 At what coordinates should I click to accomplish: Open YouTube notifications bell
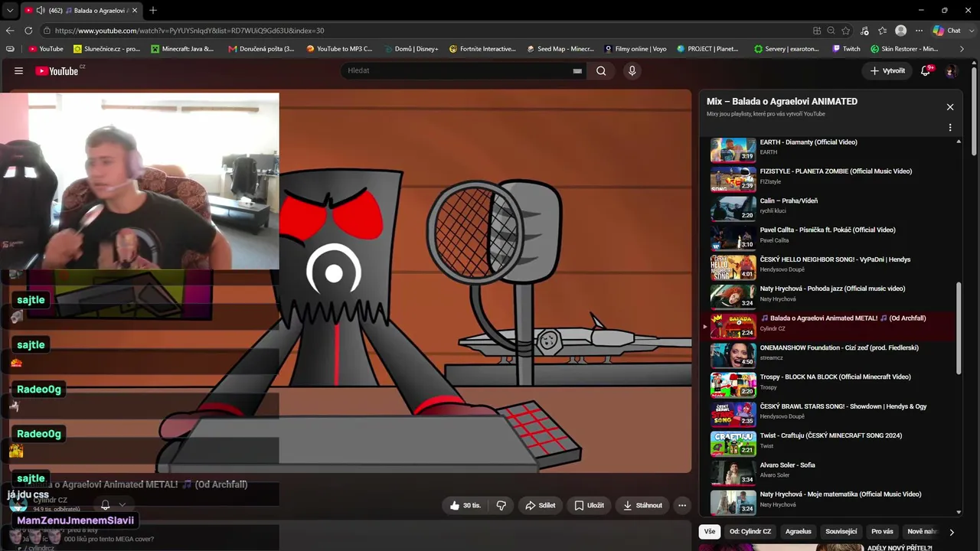pos(926,70)
